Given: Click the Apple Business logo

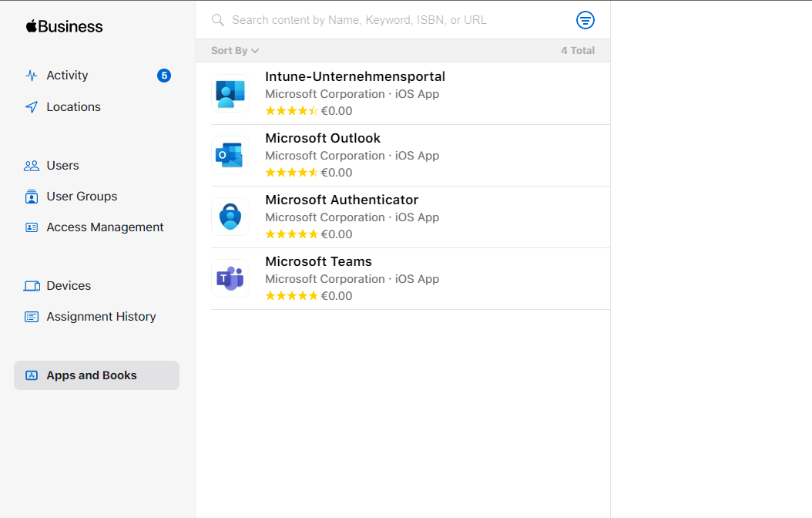Looking at the screenshot, I should click(x=65, y=26).
